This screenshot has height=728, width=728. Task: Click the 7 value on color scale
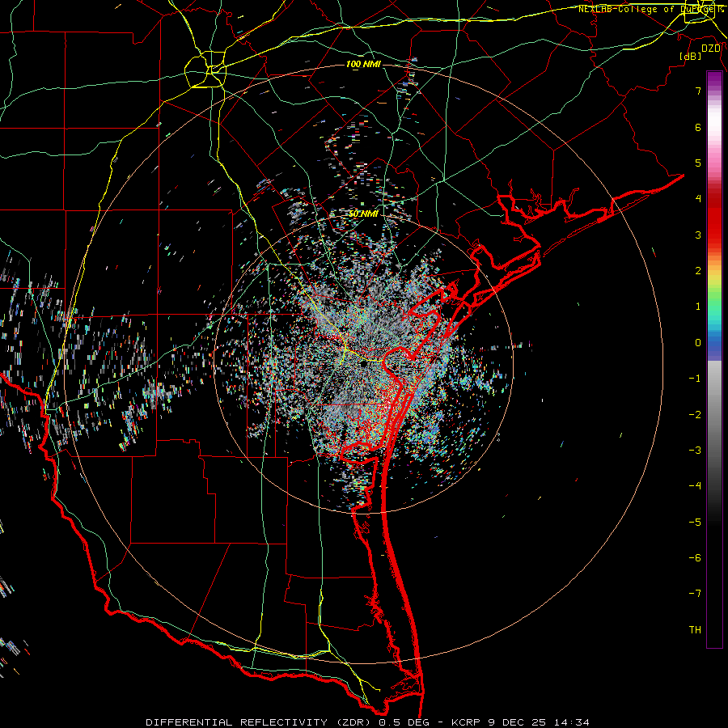[698, 91]
